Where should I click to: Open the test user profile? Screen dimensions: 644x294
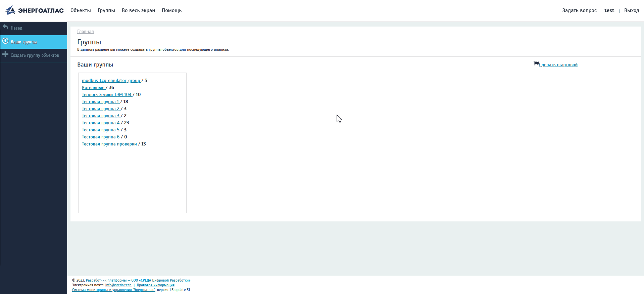point(609,10)
